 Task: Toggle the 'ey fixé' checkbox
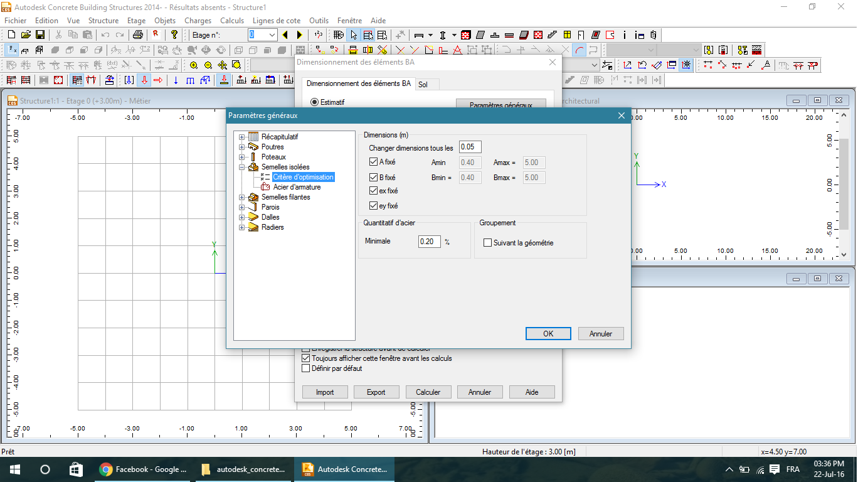(x=373, y=206)
